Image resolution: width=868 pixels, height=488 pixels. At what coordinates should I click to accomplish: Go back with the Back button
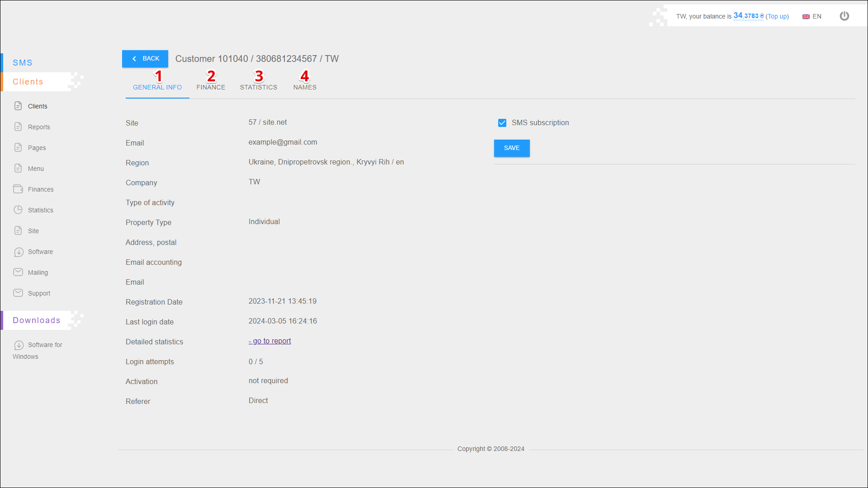click(145, 59)
